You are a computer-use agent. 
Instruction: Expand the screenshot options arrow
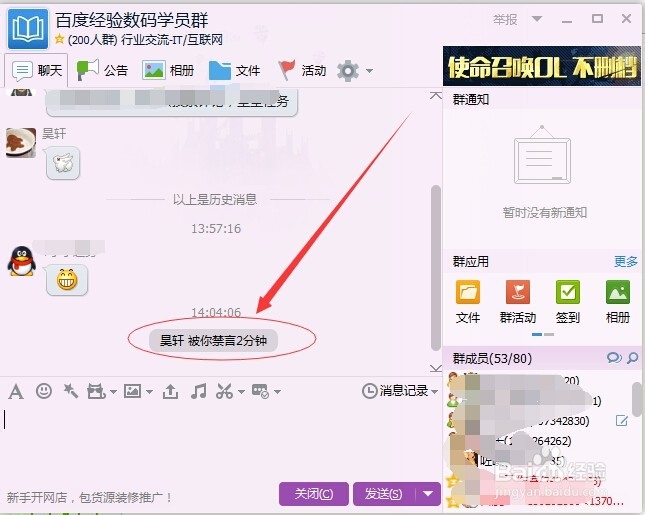pyautogui.click(x=241, y=392)
